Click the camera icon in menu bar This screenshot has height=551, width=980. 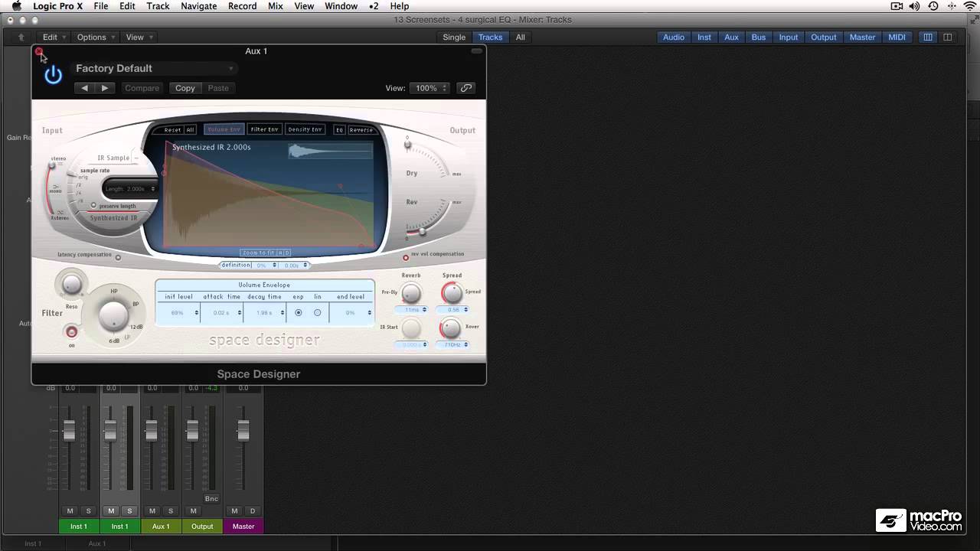(x=897, y=6)
